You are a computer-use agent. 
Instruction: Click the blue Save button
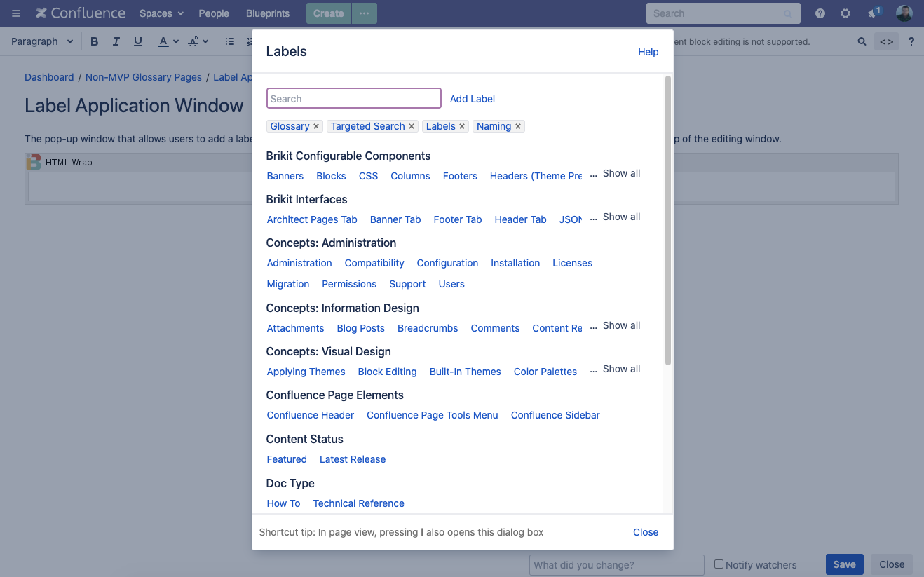pos(845,564)
